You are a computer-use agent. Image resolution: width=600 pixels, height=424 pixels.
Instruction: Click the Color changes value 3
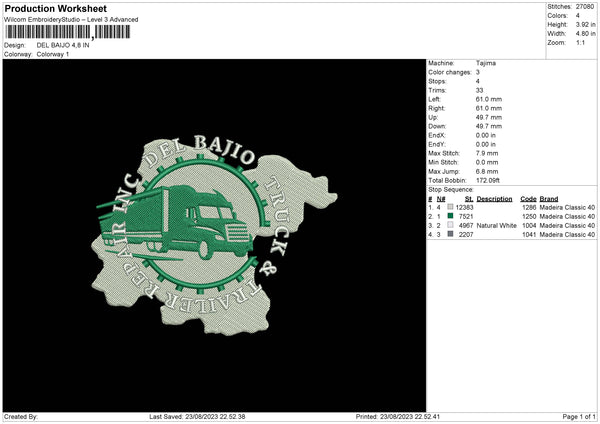[478, 72]
